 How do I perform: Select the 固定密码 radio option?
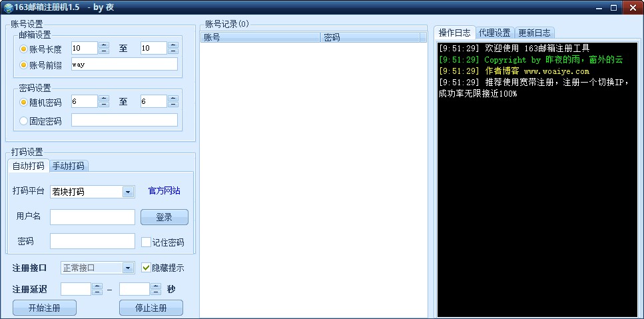coord(24,121)
